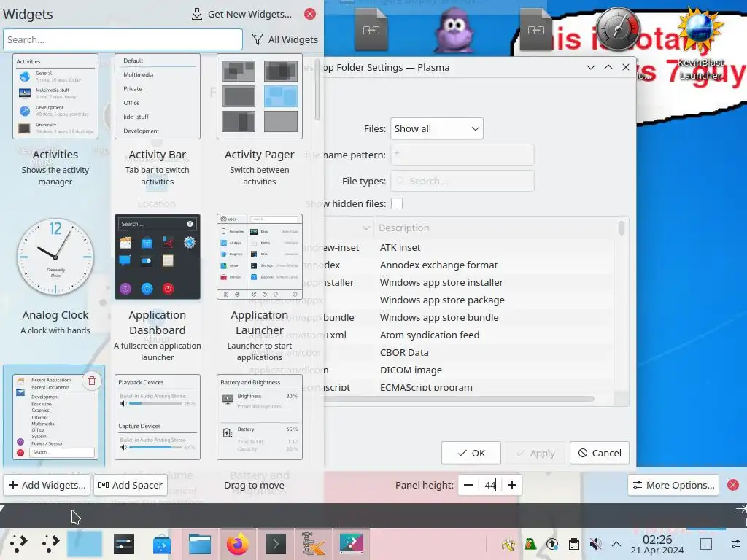Select the Battery and Brightness widget thumbnail
This screenshot has width=747, height=560.
coord(259,417)
